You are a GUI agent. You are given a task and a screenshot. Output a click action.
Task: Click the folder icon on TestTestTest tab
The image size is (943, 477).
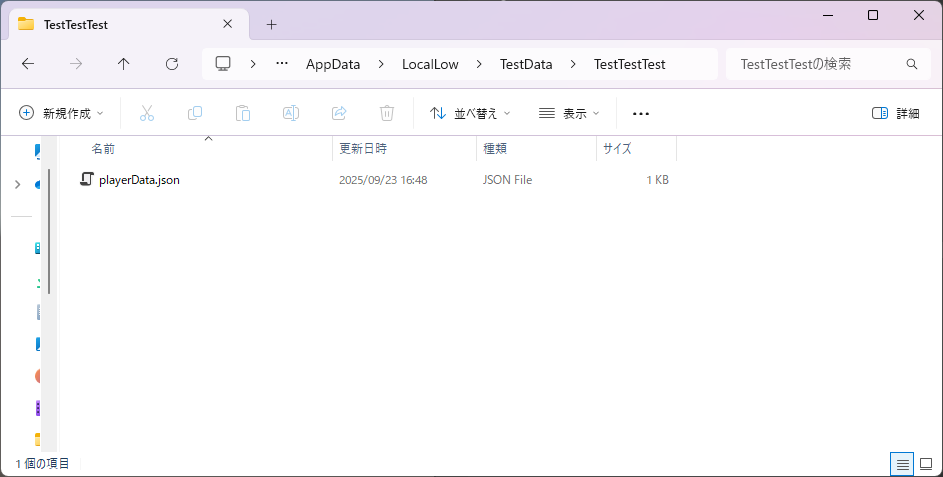[x=26, y=24]
